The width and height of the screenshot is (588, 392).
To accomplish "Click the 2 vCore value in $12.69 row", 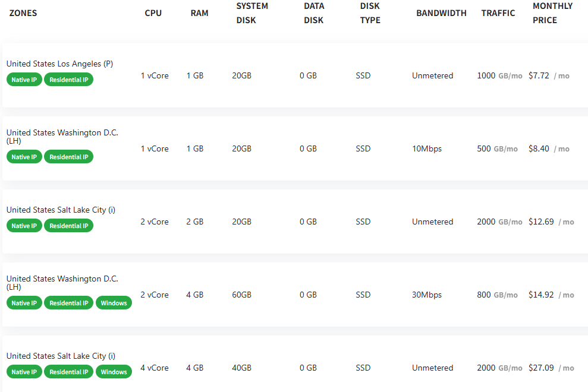I will tap(155, 222).
